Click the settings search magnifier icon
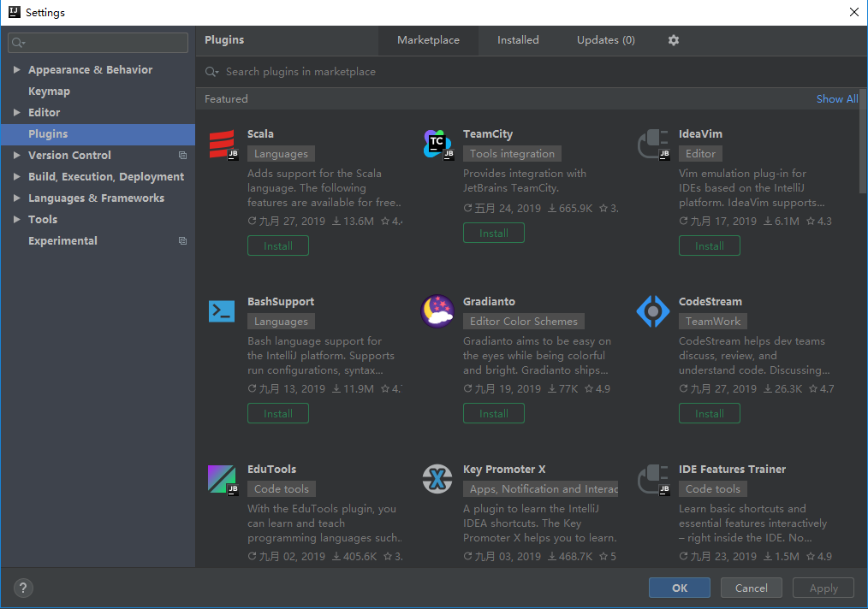Screen dimensions: 868x609 pyautogui.click(x=18, y=43)
